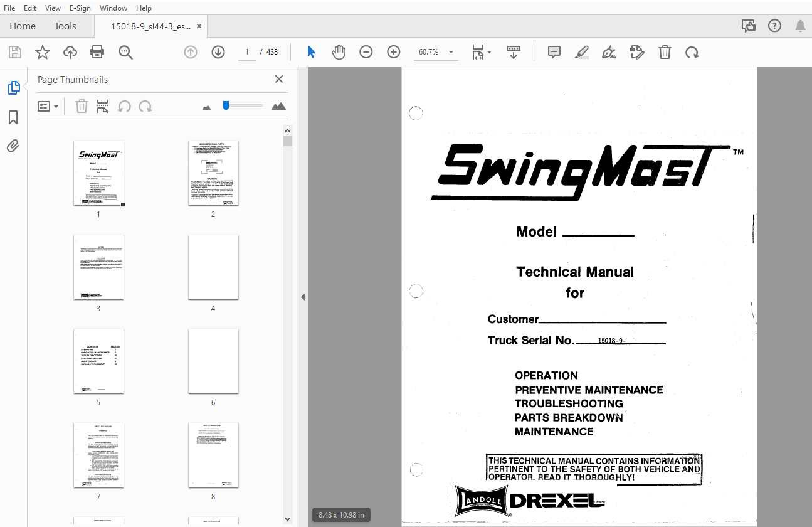Open the Help question mark icon
The height and width of the screenshot is (527, 812).
click(775, 26)
